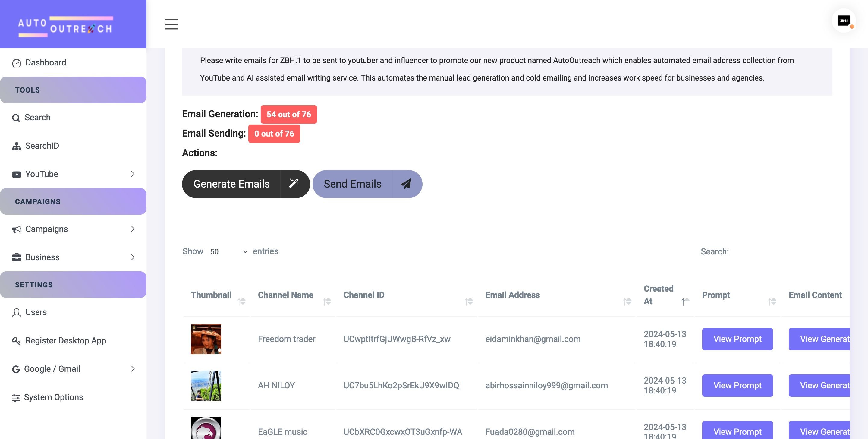Open Dashboard from the sidebar
Viewport: 868px width, 439px height.
click(46, 63)
